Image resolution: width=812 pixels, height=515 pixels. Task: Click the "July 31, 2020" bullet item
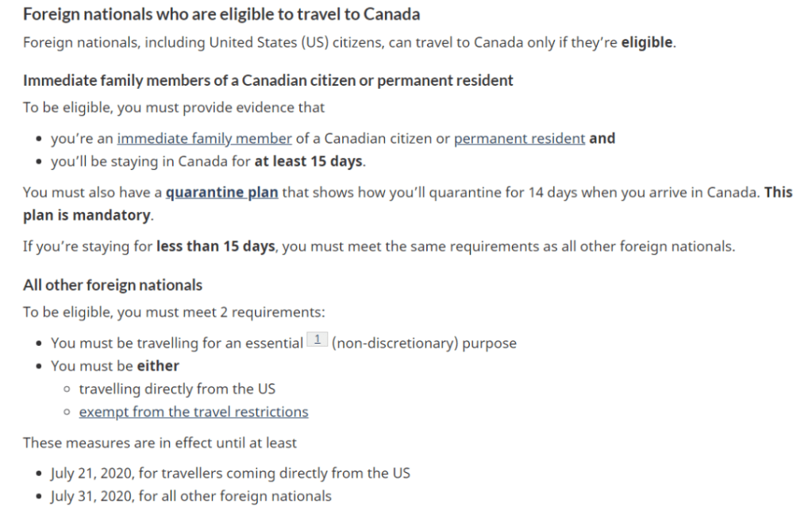click(x=191, y=496)
